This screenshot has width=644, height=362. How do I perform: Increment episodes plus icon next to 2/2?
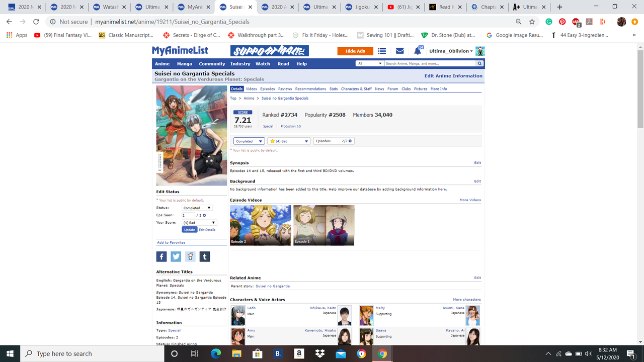(x=350, y=141)
